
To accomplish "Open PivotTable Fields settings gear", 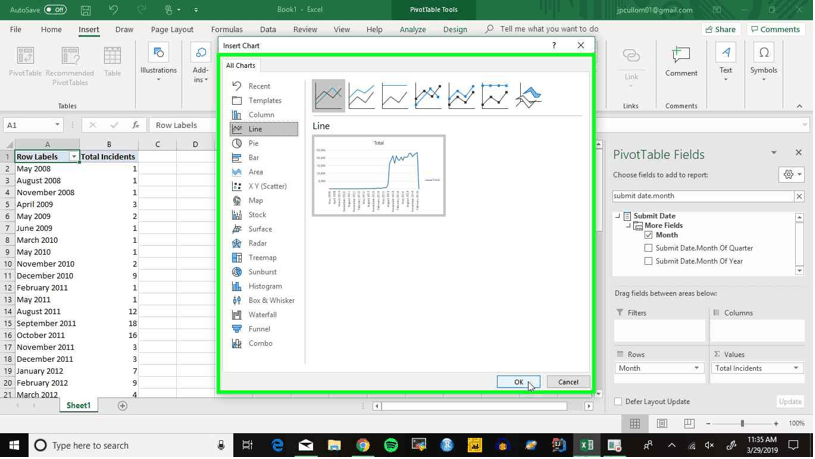I will pyautogui.click(x=791, y=175).
